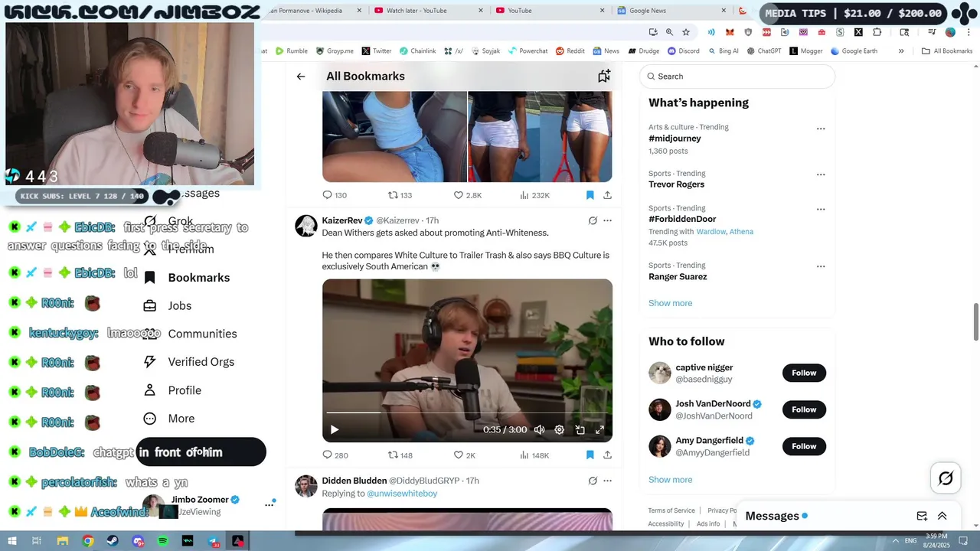The image size is (980, 551).
Task: Open the floating Grok button
Action: 946,478
